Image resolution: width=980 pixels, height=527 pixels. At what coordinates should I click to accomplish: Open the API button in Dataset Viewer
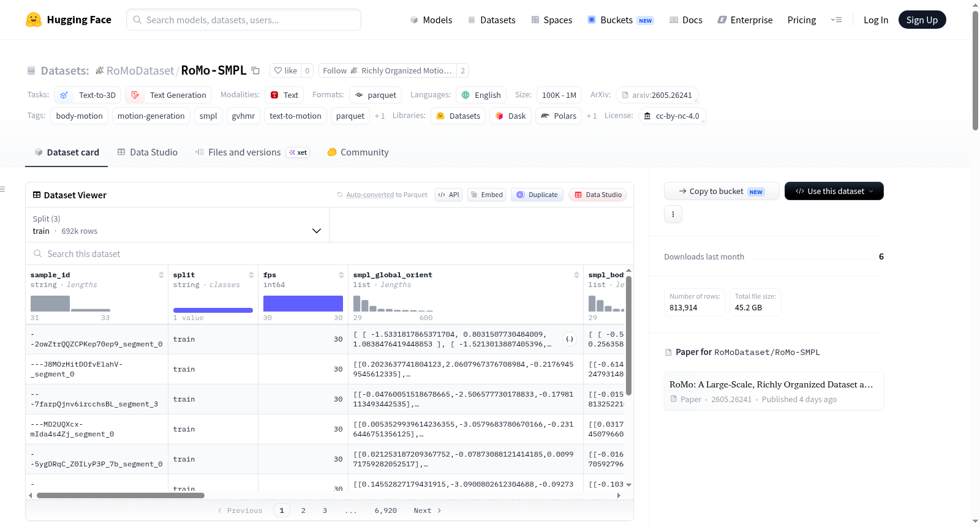click(448, 195)
